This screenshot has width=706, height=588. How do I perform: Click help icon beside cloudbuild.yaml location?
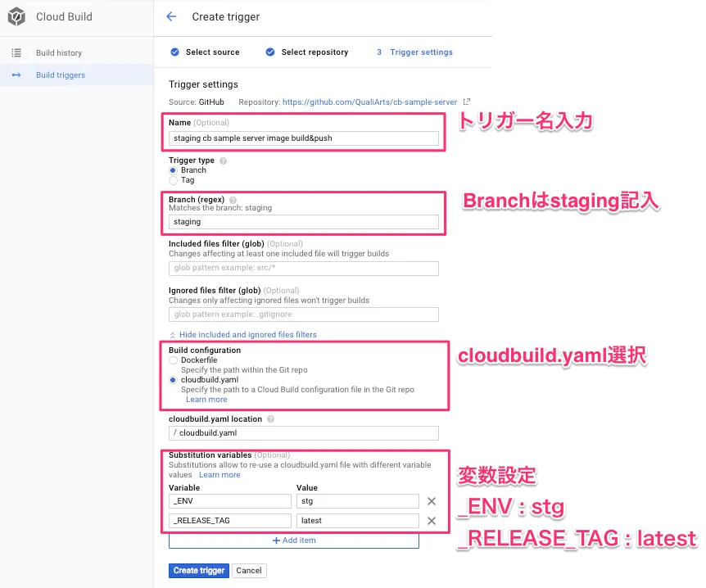[x=270, y=419]
